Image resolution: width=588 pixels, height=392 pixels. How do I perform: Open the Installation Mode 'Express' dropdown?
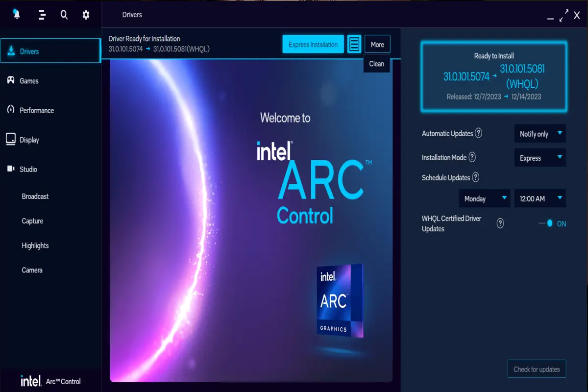[540, 158]
